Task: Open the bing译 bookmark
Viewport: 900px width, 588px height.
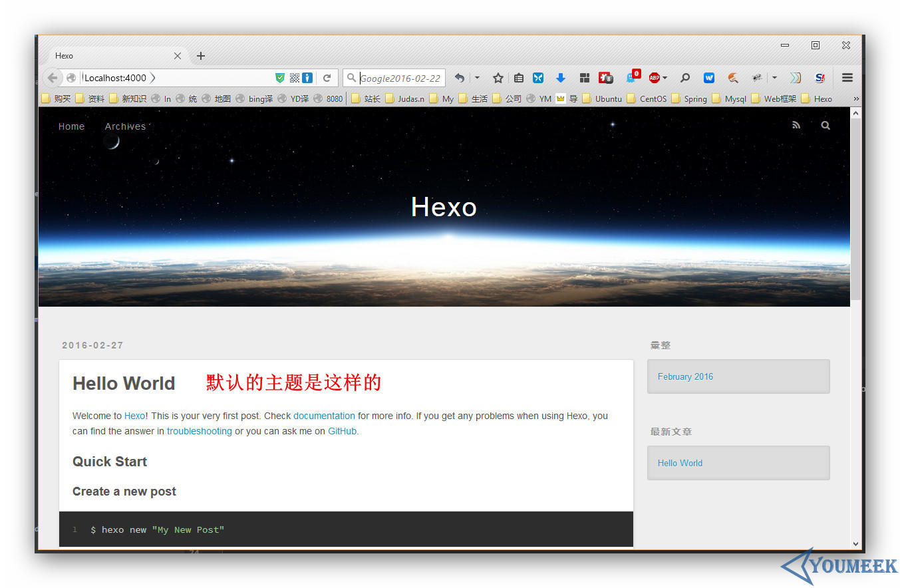Action: (254, 98)
